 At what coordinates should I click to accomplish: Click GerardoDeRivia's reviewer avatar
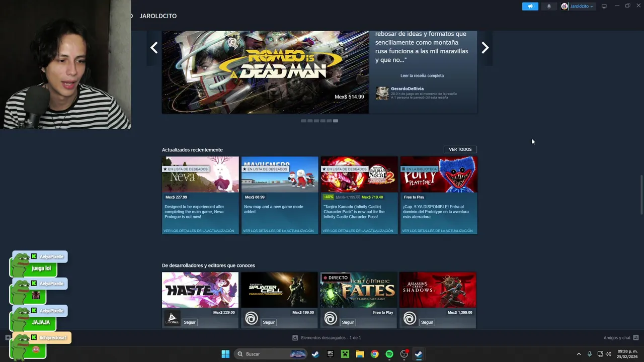click(382, 93)
